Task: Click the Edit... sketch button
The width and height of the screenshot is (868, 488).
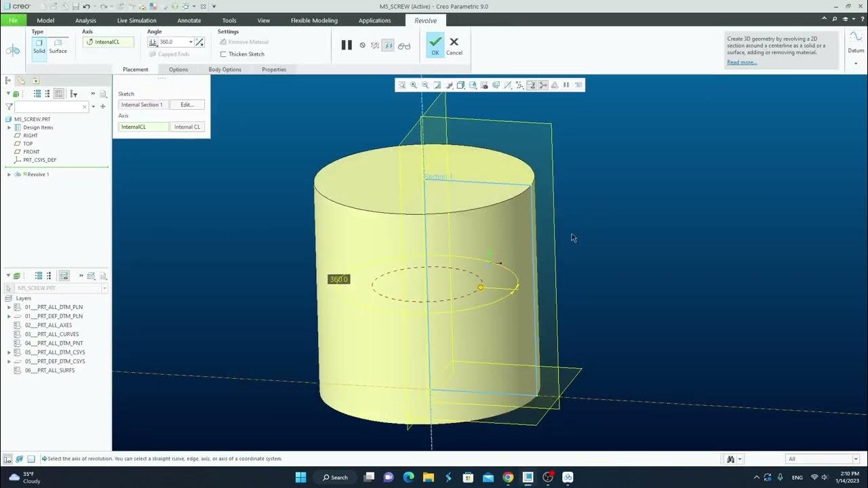Action: pos(187,105)
